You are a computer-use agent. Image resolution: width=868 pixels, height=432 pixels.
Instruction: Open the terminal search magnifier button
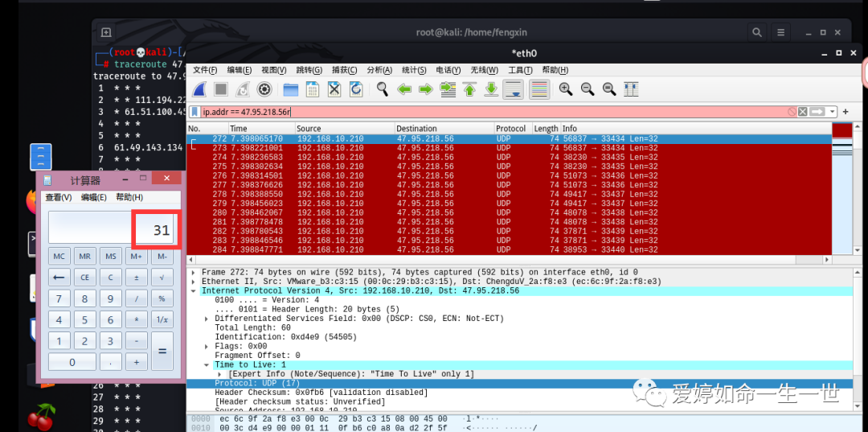click(756, 33)
